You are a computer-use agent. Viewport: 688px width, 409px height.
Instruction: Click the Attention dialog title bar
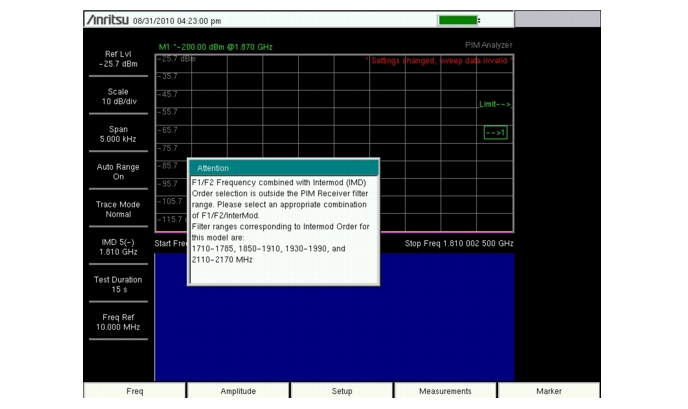283,168
